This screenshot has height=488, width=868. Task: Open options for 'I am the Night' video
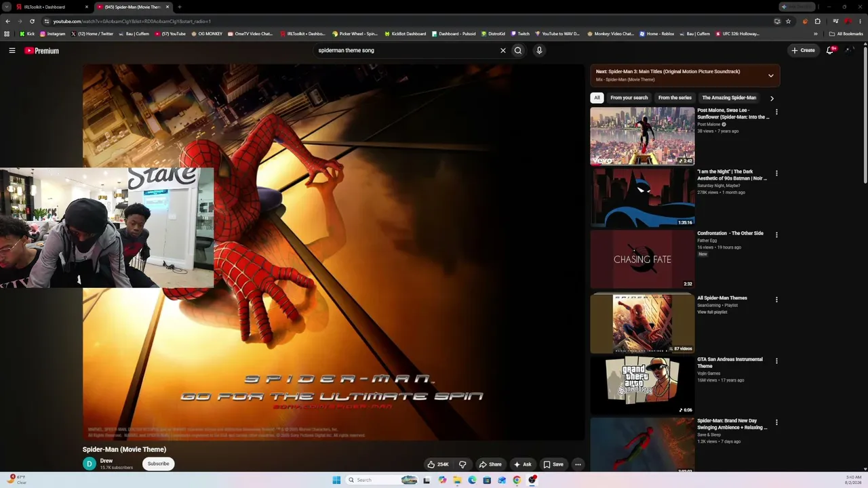coord(776,174)
